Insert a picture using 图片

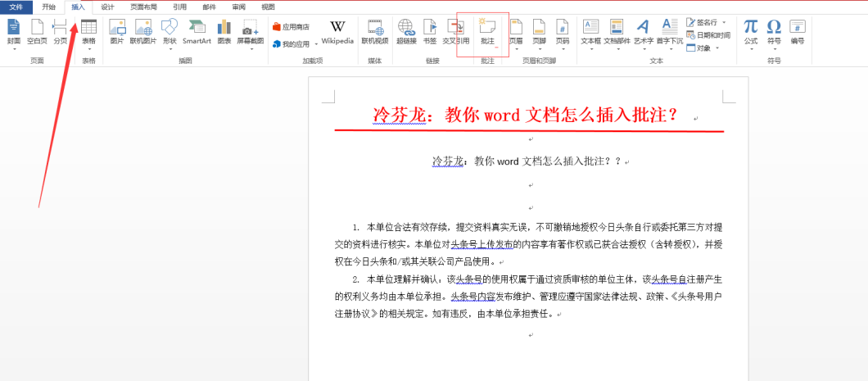pos(117,32)
